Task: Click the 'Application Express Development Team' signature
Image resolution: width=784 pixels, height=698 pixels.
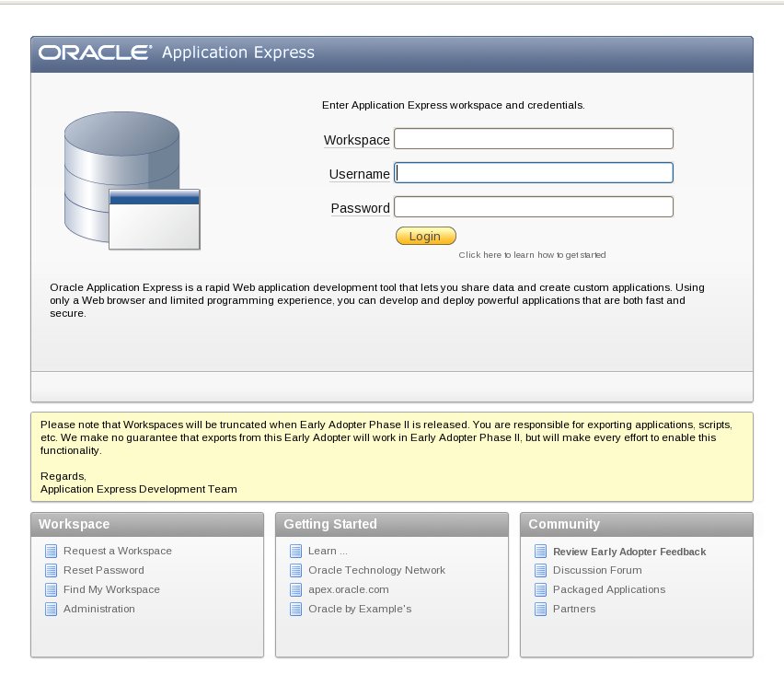Action: tap(139, 489)
